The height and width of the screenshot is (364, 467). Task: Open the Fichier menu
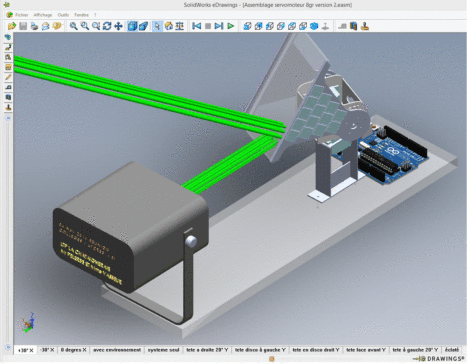pyautogui.click(x=22, y=15)
